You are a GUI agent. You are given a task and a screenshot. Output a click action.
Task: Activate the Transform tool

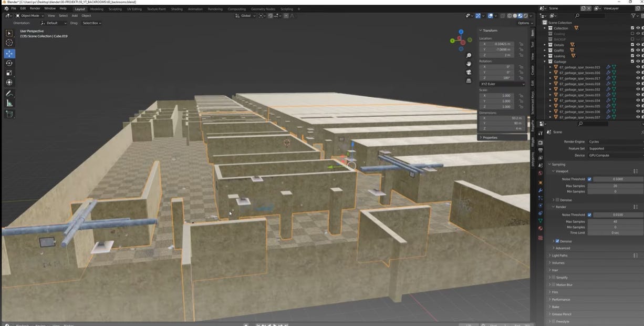pos(9,82)
